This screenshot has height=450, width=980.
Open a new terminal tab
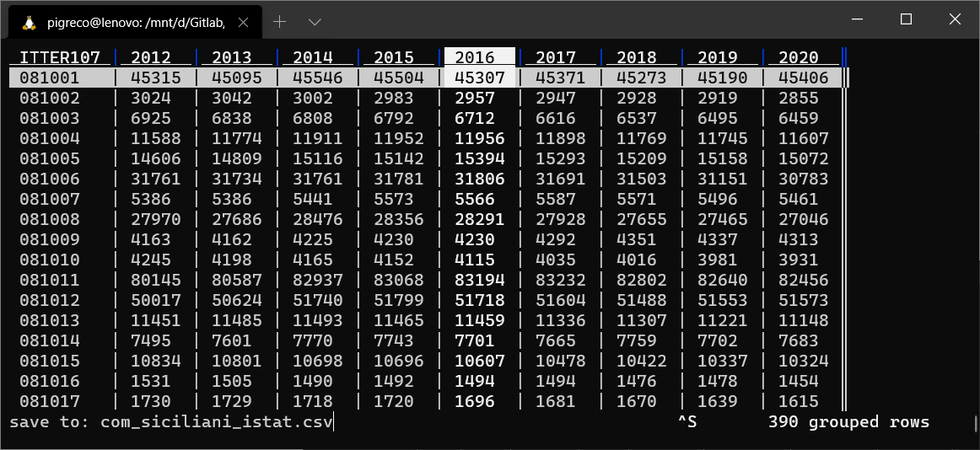[x=279, y=22]
